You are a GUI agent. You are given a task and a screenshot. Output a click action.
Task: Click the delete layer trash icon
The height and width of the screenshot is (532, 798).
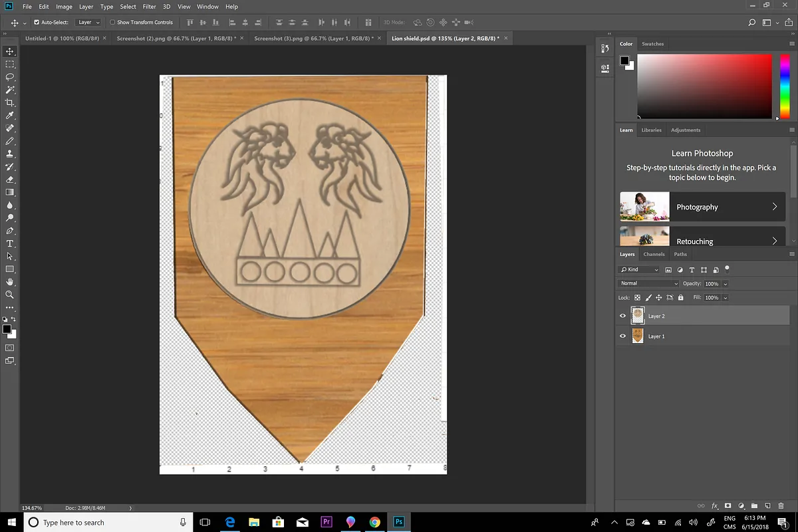click(779, 506)
